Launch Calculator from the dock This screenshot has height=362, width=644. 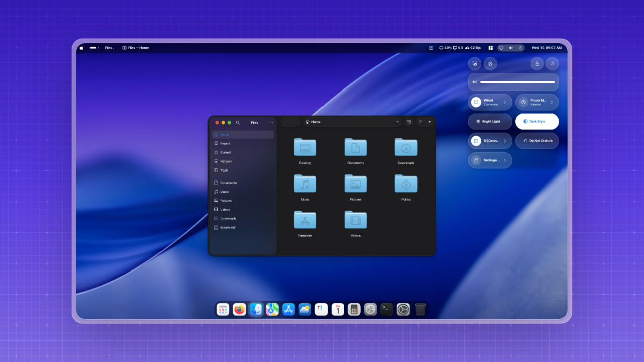pyautogui.click(x=354, y=309)
